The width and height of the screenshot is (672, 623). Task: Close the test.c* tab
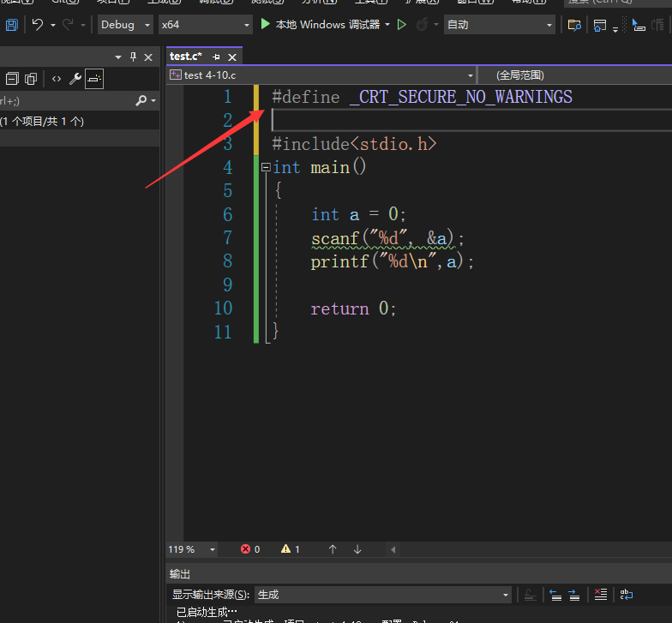(x=232, y=57)
